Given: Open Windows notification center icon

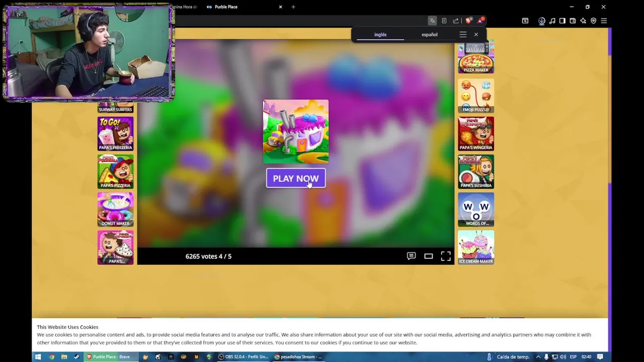Looking at the screenshot, I should [x=600, y=357].
